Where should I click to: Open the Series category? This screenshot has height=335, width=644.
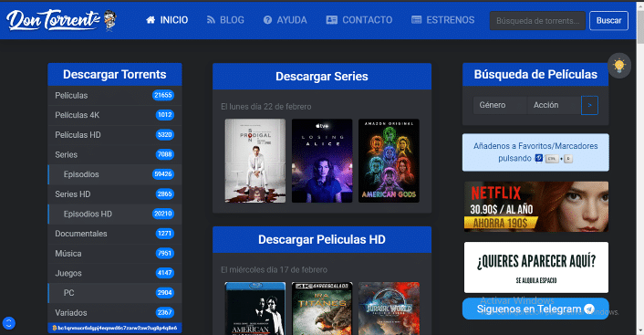(x=115, y=154)
